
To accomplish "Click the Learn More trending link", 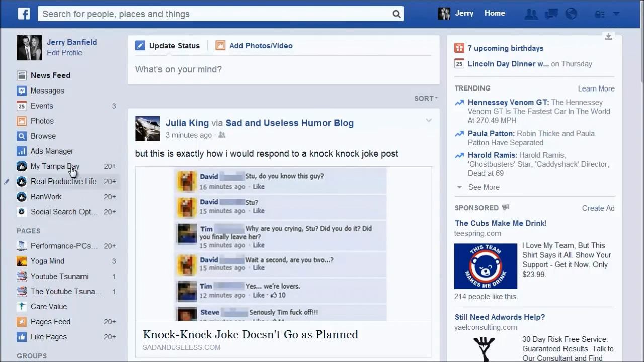I will point(596,88).
